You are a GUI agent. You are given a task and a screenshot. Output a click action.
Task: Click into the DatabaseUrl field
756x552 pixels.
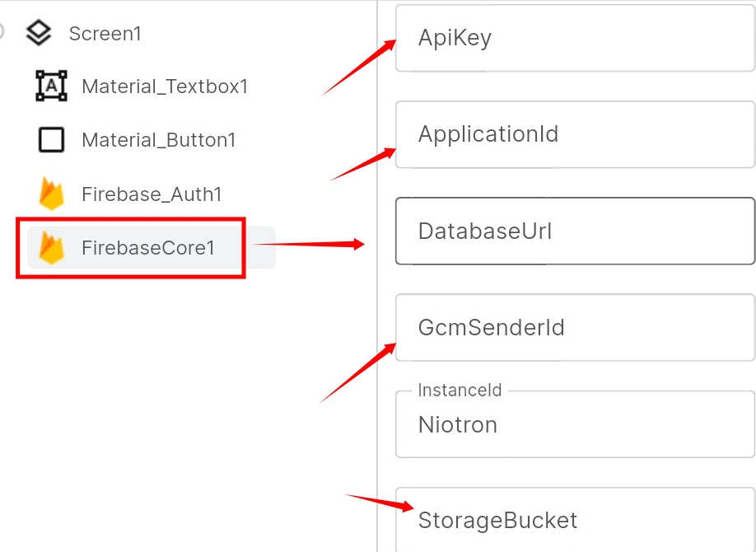pos(575,232)
